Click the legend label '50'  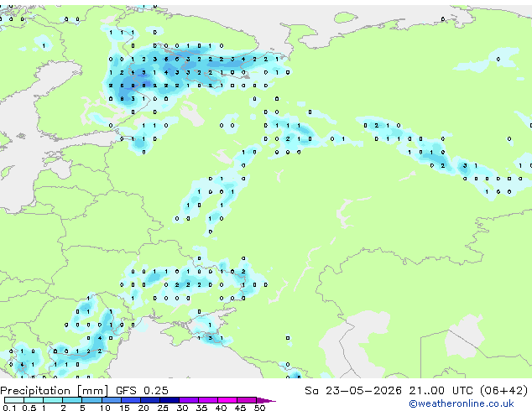[x=259, y=408]
